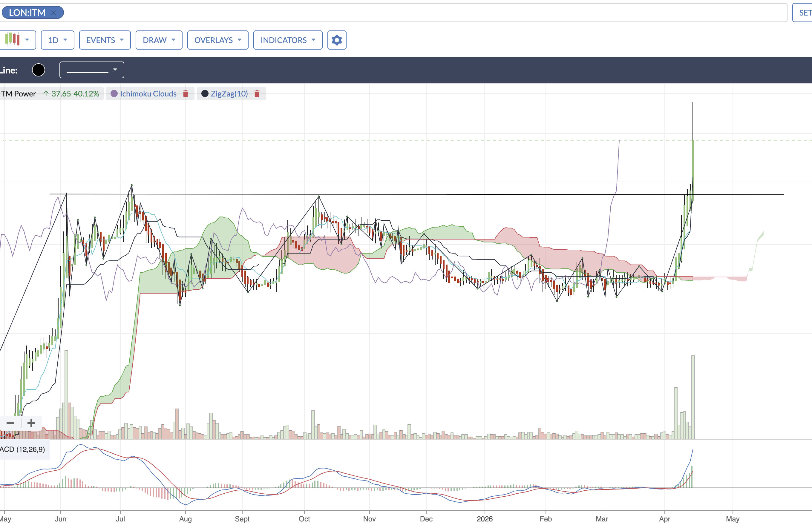Open the EVENTS menu
This screenshot has width=812, height=528.
click(x=105, y=40)
